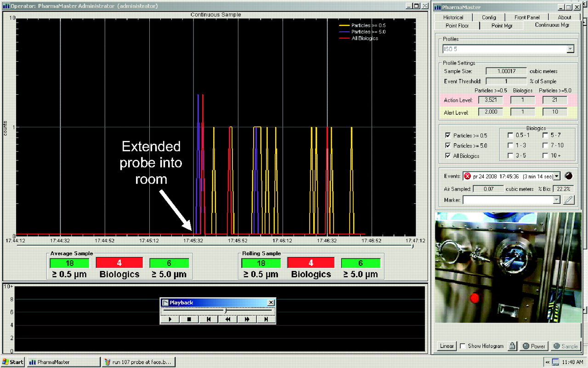Click Rolling Sample Biologics red value 4
This screenshot has width=588, height=368.
(x=311, y=263)
